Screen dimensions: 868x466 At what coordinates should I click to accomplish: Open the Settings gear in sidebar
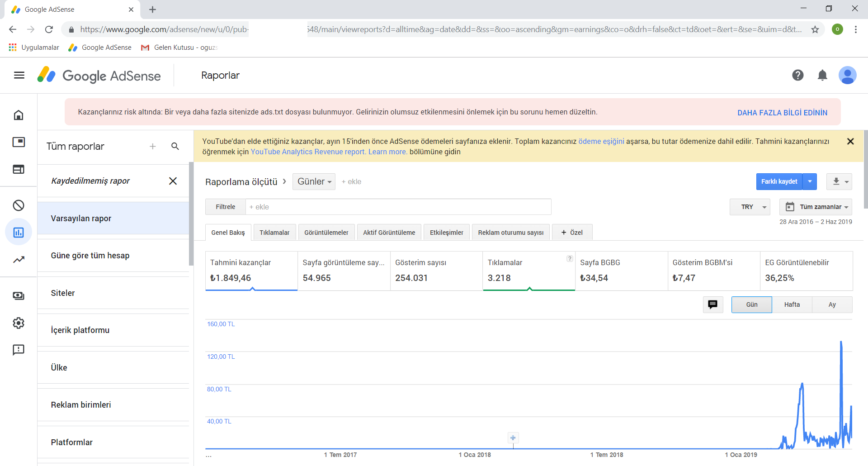click(19, 323)
